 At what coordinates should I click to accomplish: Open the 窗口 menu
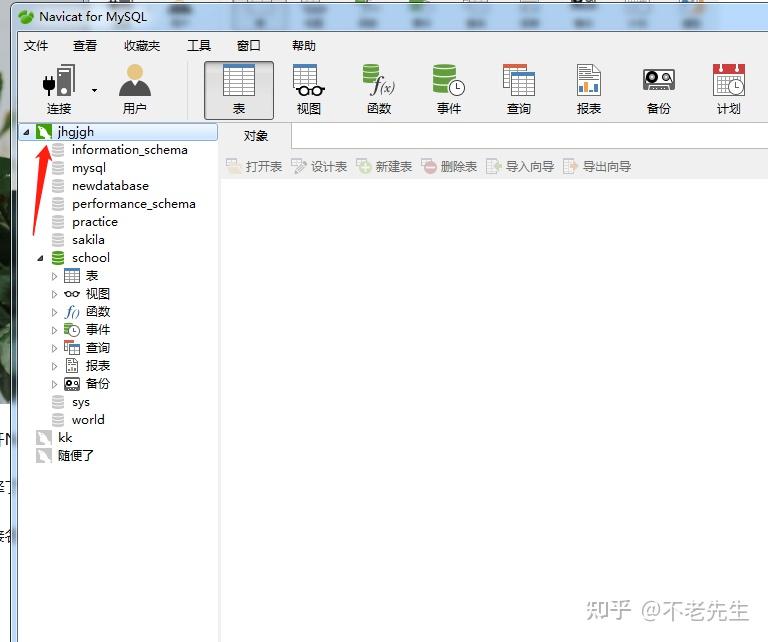point(248,46)
